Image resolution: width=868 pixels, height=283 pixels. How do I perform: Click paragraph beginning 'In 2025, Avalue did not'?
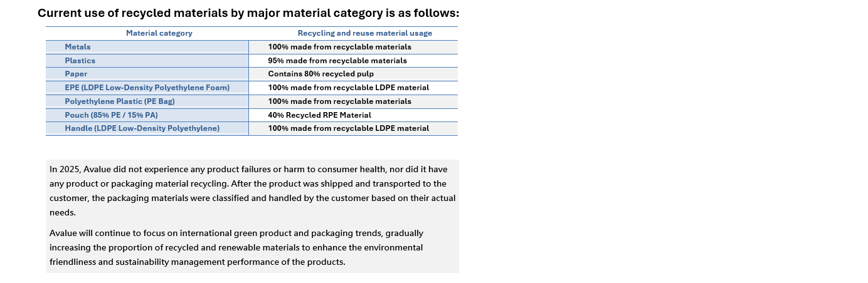pyautogui.click(x=253, y=191)
